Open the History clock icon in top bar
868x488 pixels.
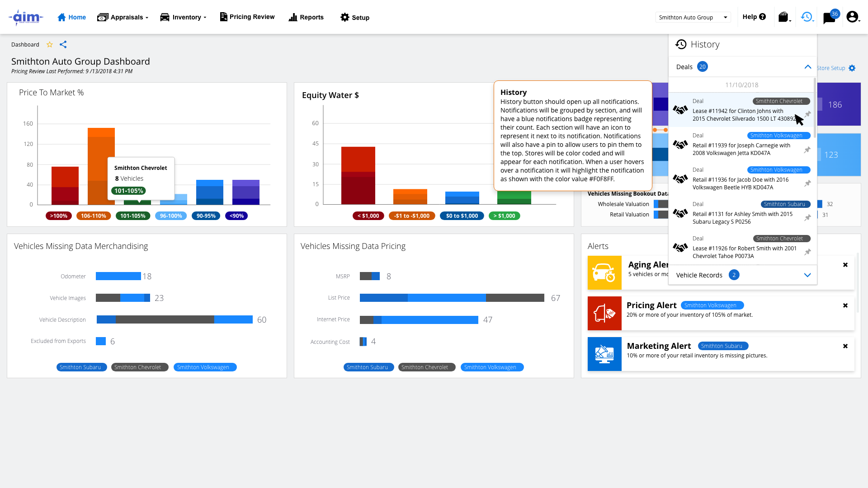point(807,17)
